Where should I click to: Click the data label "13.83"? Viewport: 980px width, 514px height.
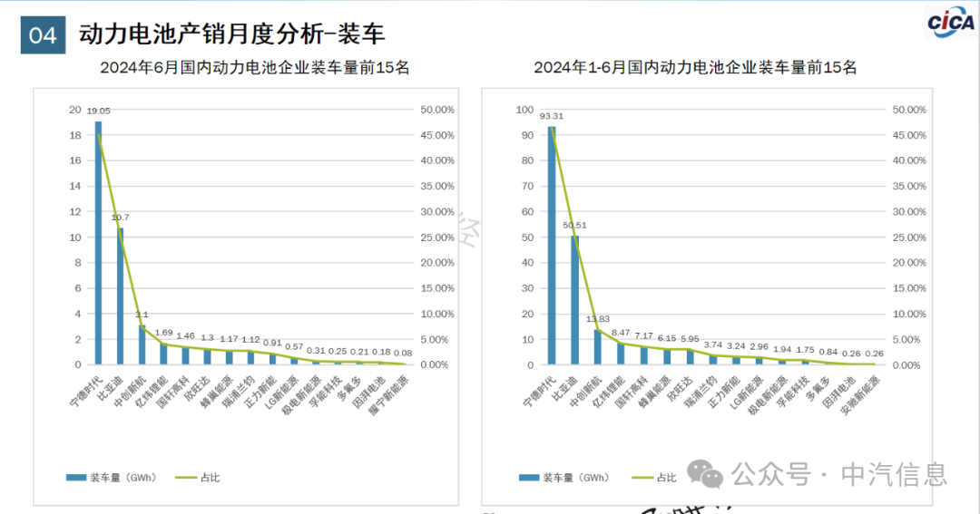(x=597, y=319)
